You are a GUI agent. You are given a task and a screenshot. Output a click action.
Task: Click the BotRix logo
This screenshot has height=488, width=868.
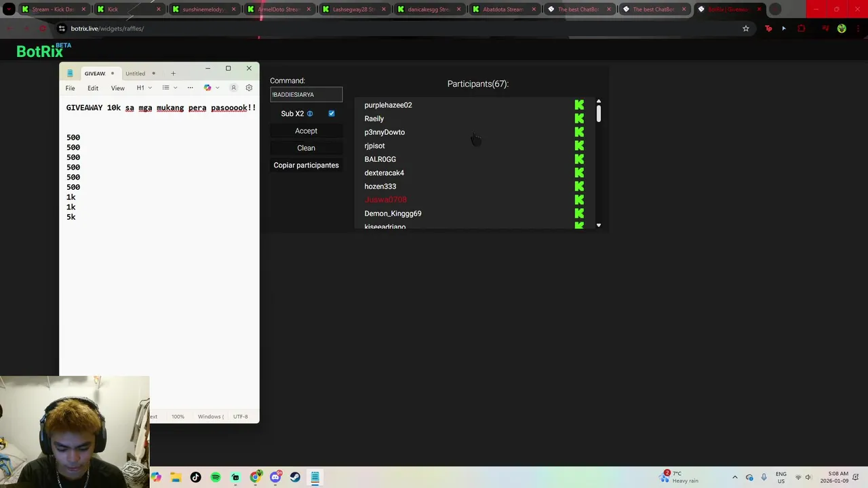tap(43, 50)
